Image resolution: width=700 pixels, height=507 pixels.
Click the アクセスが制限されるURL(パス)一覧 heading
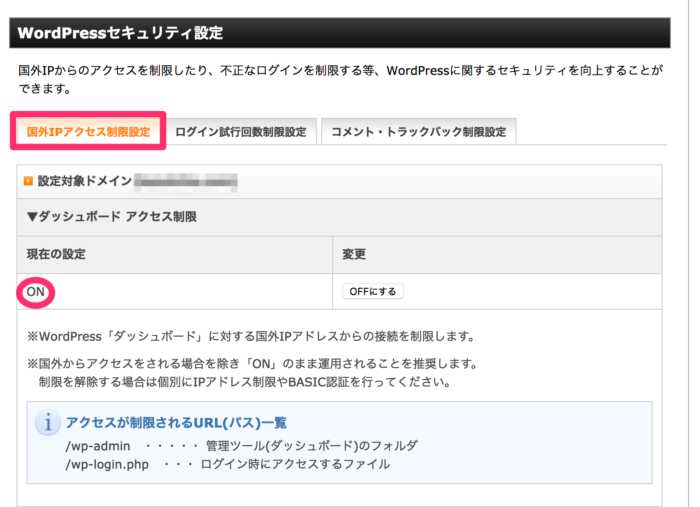coord(176,423)
